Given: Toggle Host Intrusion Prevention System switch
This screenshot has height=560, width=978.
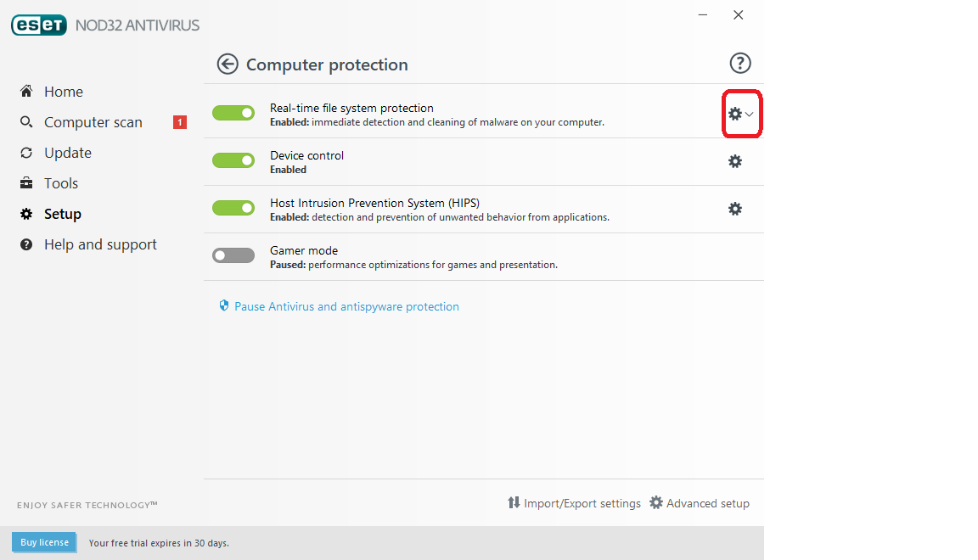Looking at the screenshot, I should coord(233,208).
